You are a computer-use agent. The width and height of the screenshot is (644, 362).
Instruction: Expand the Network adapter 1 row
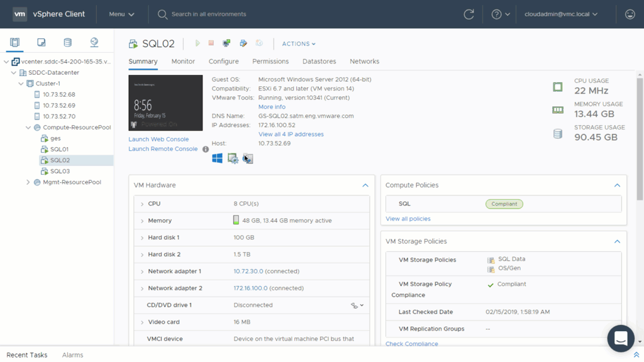click(142, 271)
